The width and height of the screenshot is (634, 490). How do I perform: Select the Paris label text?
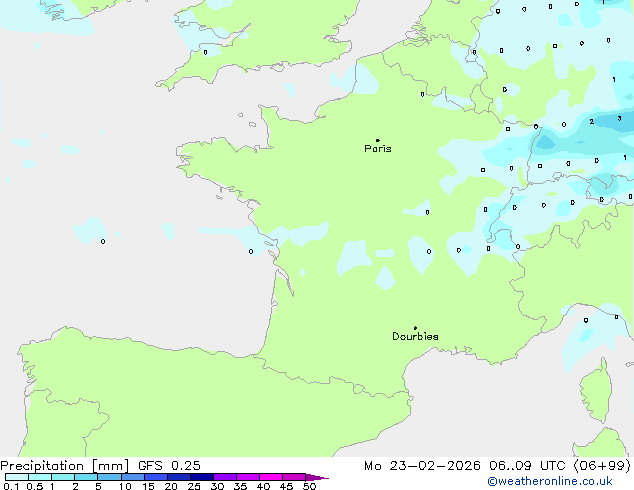pyautogui.click(x=378, y=149)
